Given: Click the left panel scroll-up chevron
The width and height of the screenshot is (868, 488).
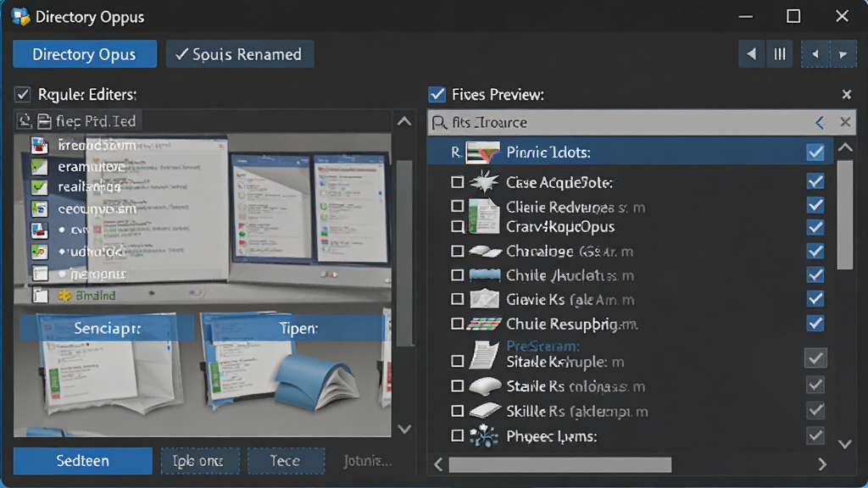Looking at the screenshot, I should pos(404,121).
